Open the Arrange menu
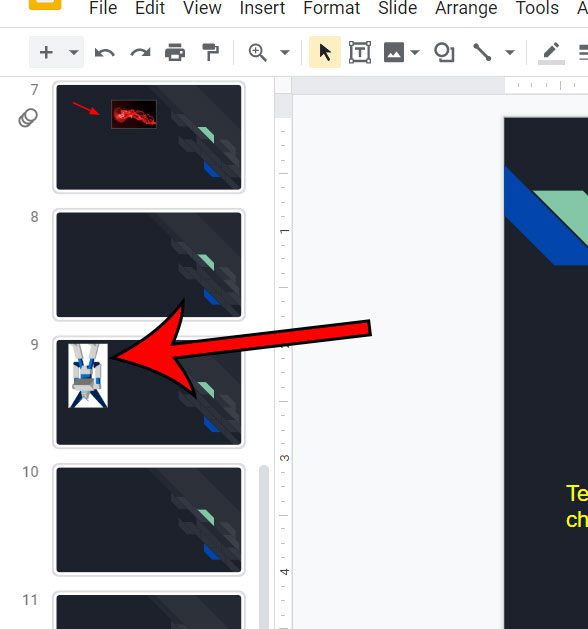Screen dimensions: 588x629 coord(466,8)
